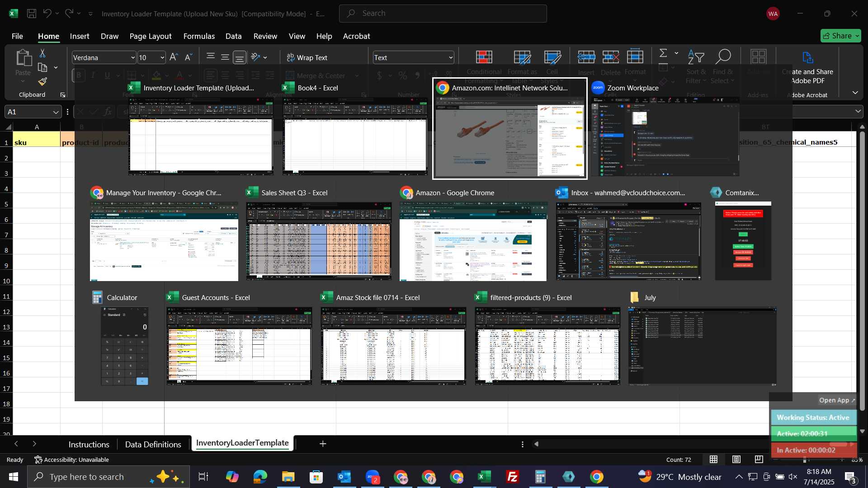Click Decrease Font Size icon
The width and height of the screenshot is (868, 488).
(189, 57)
